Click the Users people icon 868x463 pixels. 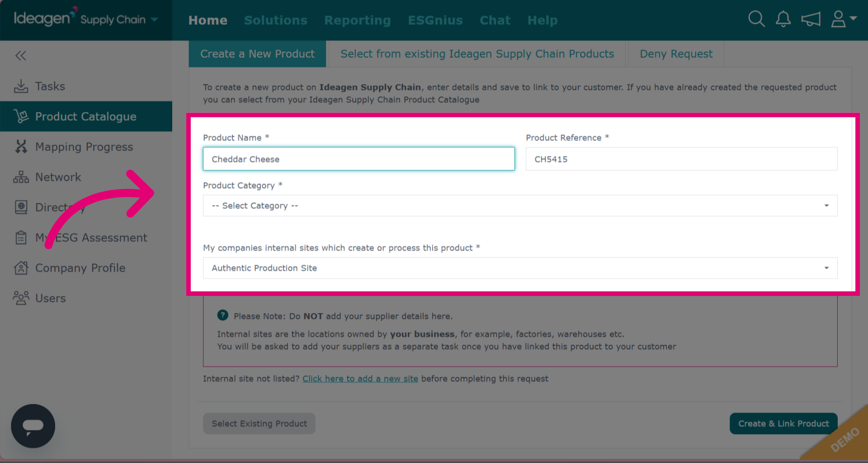tap(21, 298)
